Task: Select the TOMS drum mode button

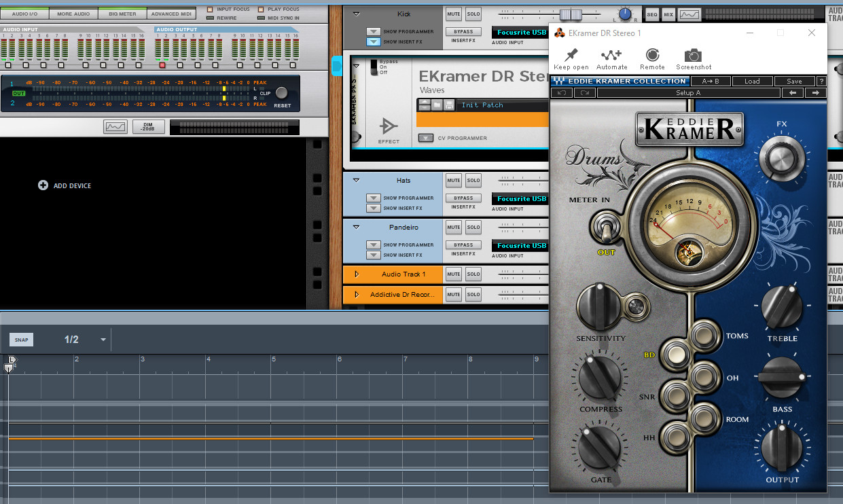Action: point(704,335)
